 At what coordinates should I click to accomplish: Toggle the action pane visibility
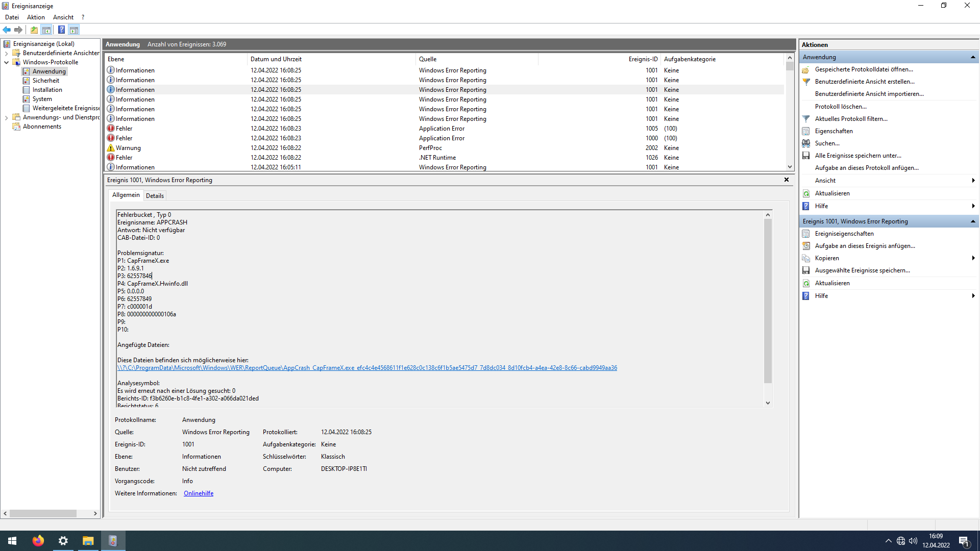(x=75, y=30)
